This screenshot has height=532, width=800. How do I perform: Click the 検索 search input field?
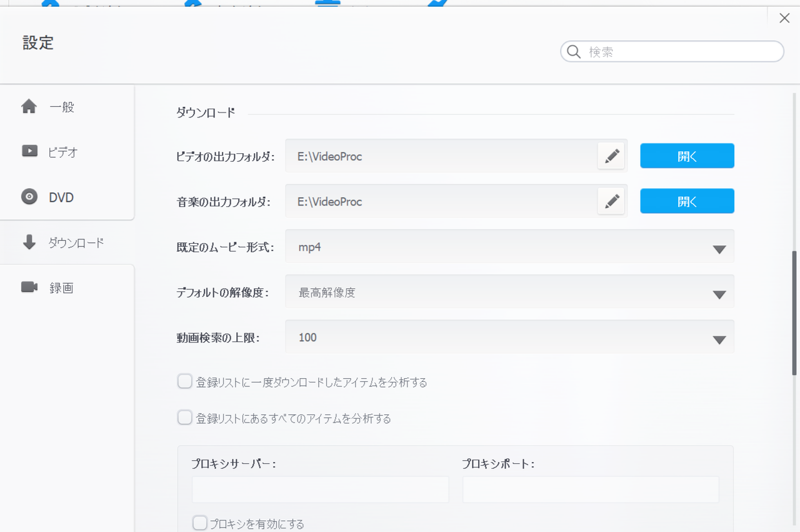click(672, 52)
